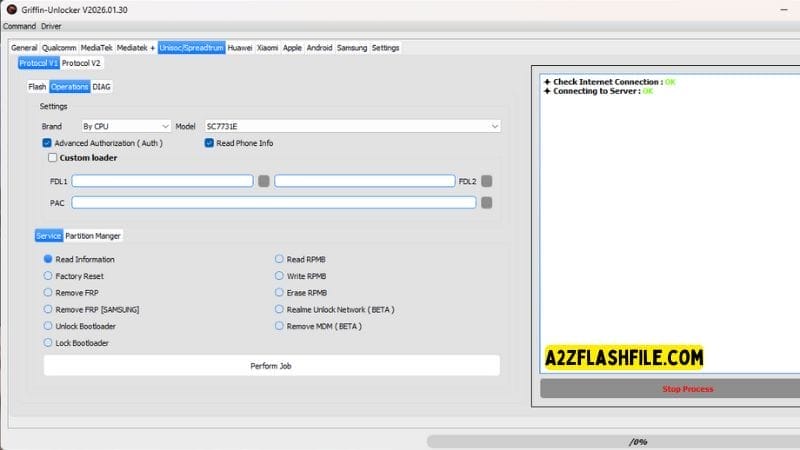This screenshot has width=800, height=450.
Task: Switch to the Qualcomm tab
Action: [59, 47]
